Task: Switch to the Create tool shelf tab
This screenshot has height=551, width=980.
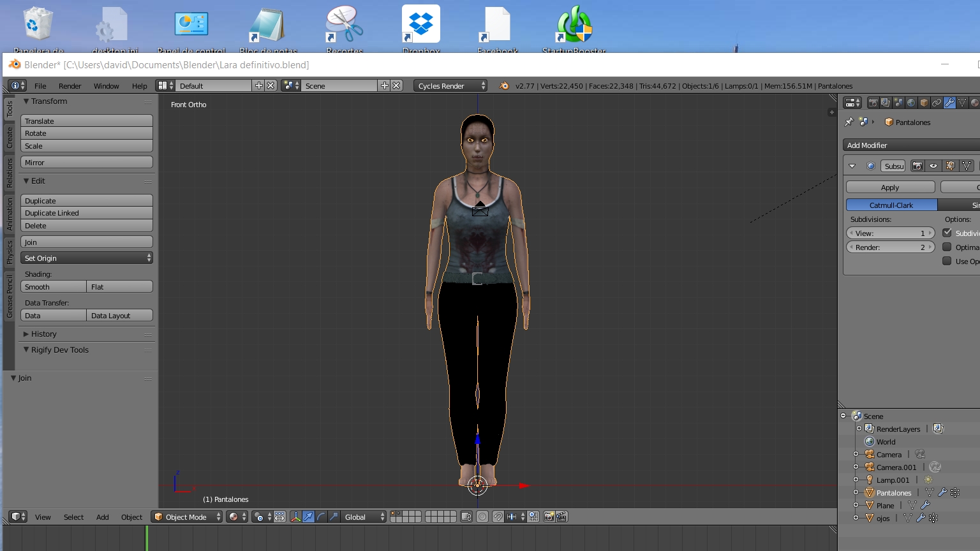Action: pyautogui.click(x=10, y=137)
